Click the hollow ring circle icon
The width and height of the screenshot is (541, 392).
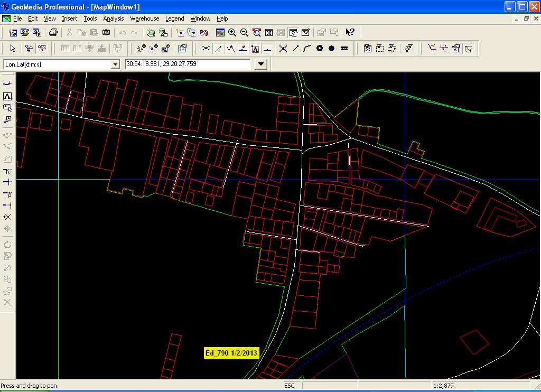click(x=320, y=49)
